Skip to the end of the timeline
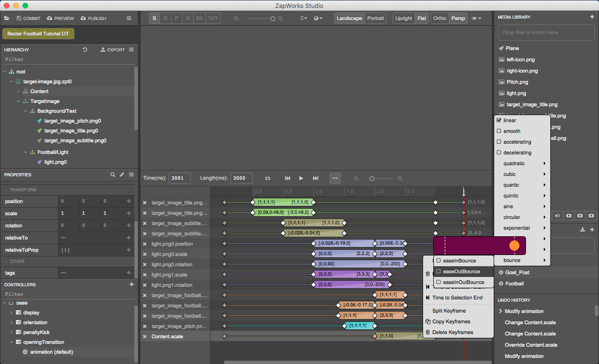Screen dimensions: 599x364 tap(314, 178)
